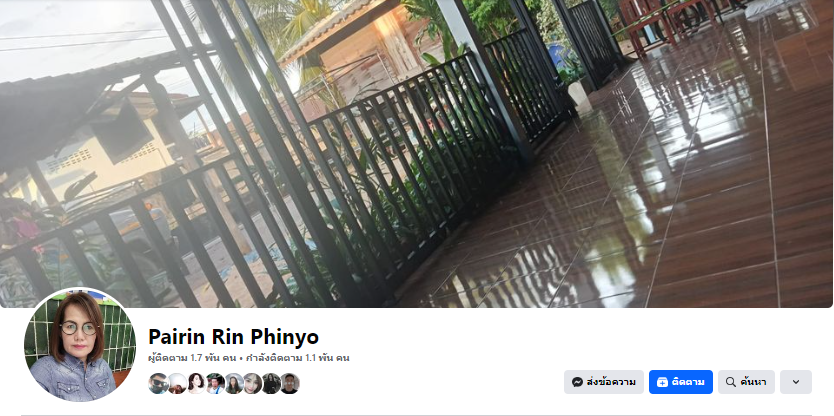Search the profile using ค้นหา button
Viewport: 834px width, 416px height.
pos(746,382)
